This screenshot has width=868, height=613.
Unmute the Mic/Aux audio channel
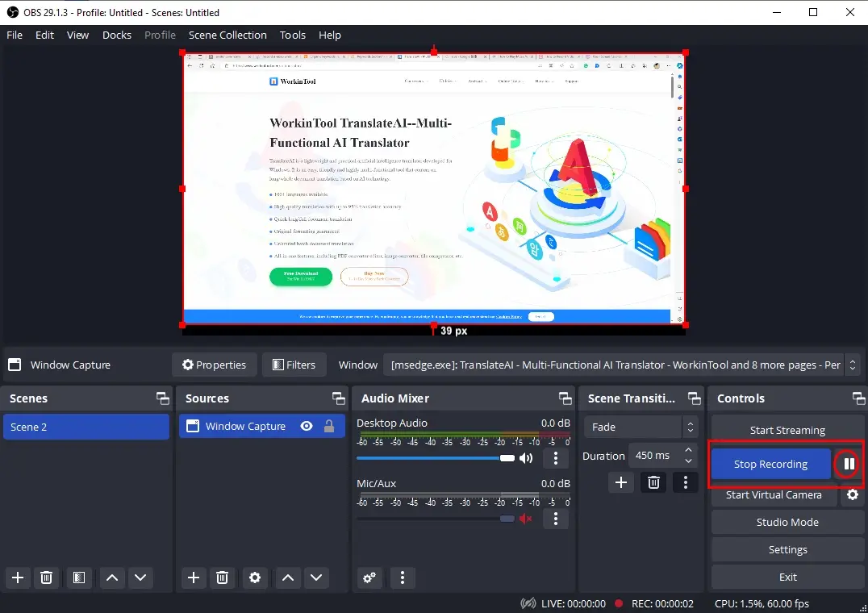click(526, 519)
